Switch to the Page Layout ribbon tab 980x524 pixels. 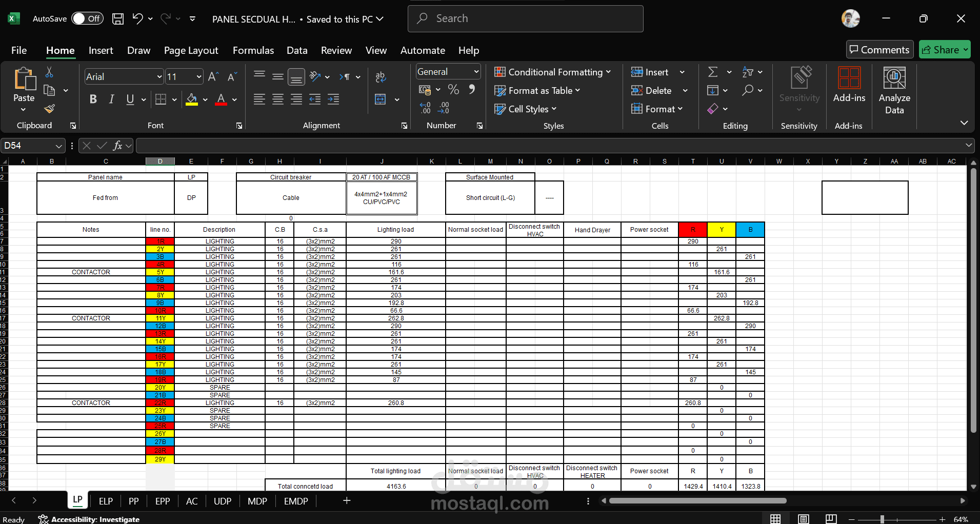point(191,50)
